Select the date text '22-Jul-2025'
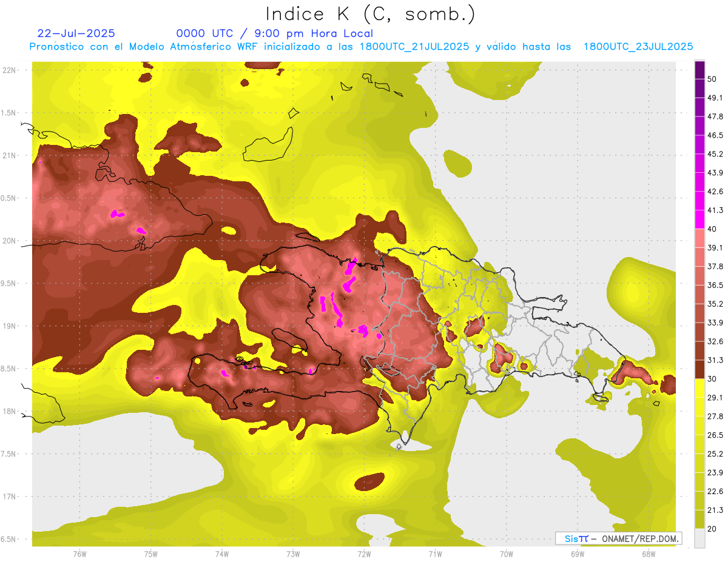The width and height of the screenshot is (728, 562). [x=76, y=33]
